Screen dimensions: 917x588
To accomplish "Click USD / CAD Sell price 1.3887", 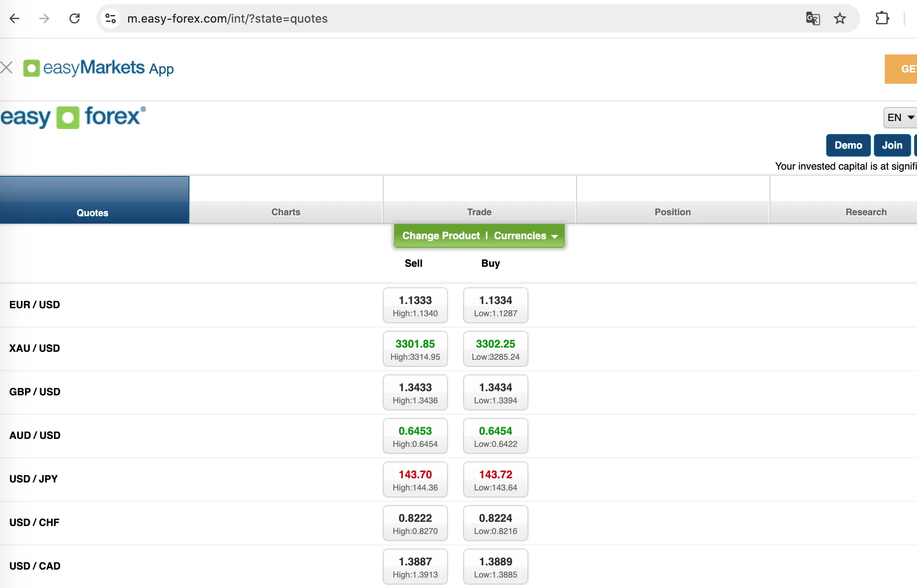I will 415,567.
